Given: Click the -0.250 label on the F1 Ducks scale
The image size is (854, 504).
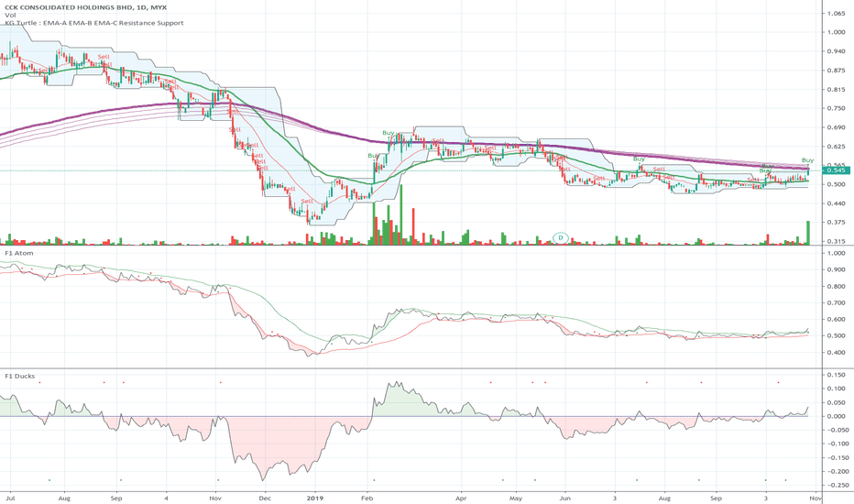Looking at the screenshot, I should point(835,485).
